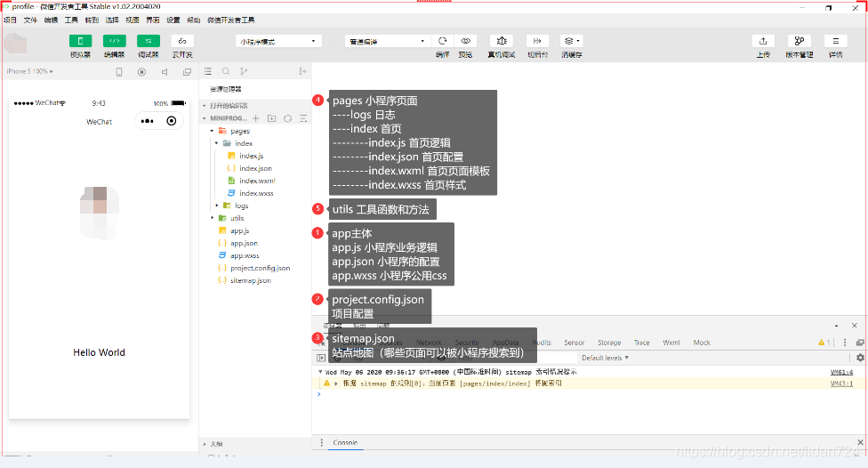The width and height of the screenshot is (868, 468).
Task: Click the Hello World text in simulator
Action: click(x=99, y=352)
